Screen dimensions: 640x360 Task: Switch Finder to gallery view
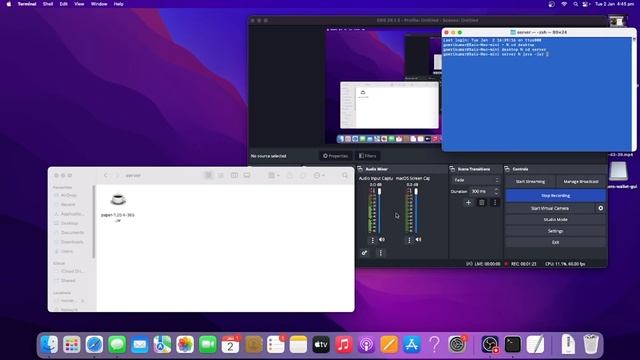click(x=247, y=176)
